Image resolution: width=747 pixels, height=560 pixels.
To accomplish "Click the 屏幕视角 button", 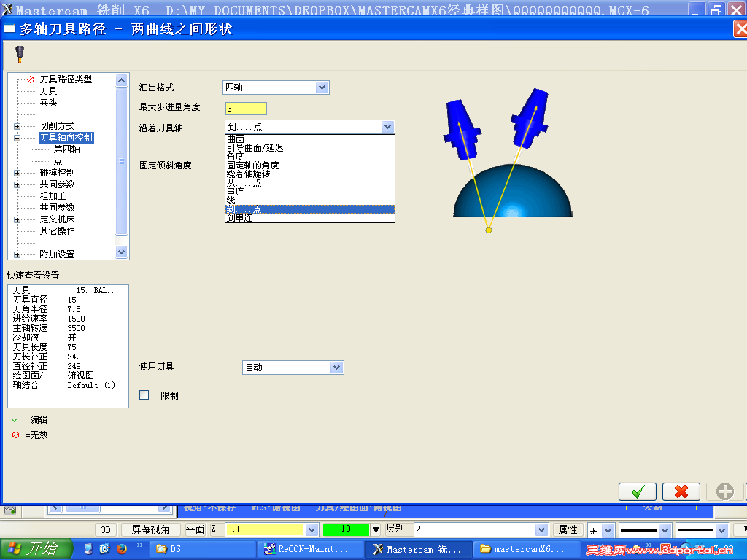I will pyautogui.click(x=150, y=529).
